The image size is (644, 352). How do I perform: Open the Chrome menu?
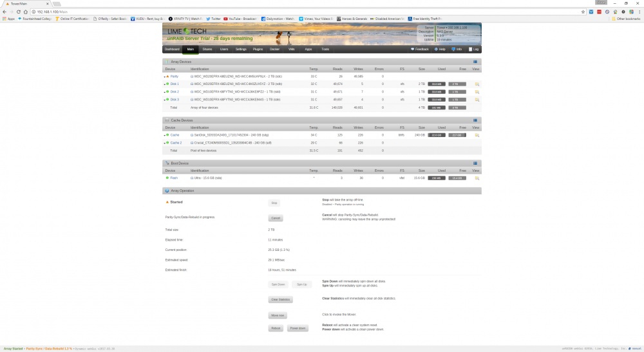(639, 12)
